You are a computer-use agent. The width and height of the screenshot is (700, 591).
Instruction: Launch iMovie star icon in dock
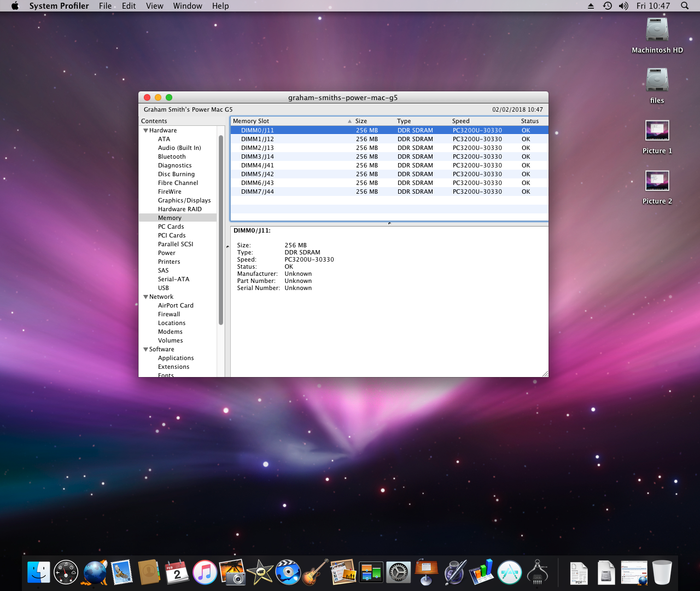(260, 572)
